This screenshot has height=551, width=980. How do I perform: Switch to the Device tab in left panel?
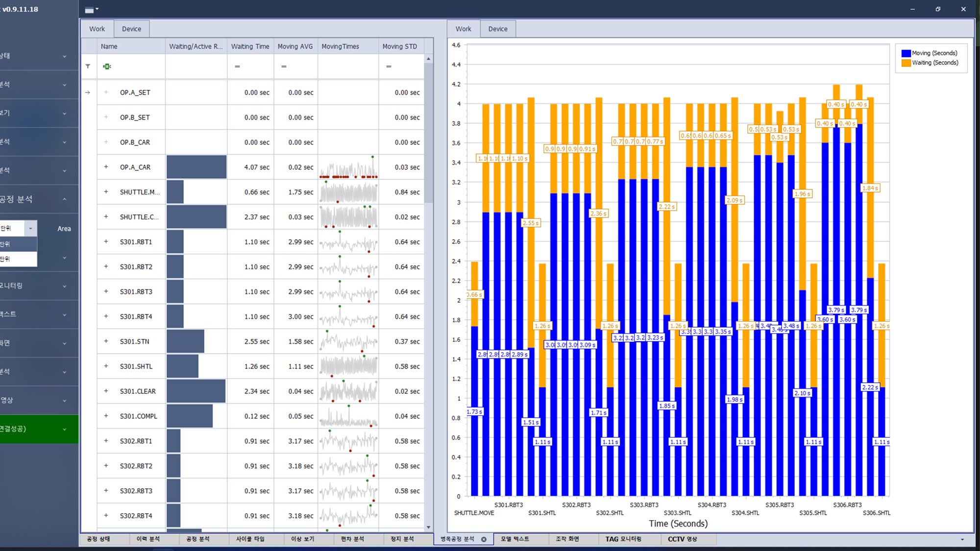131,29
